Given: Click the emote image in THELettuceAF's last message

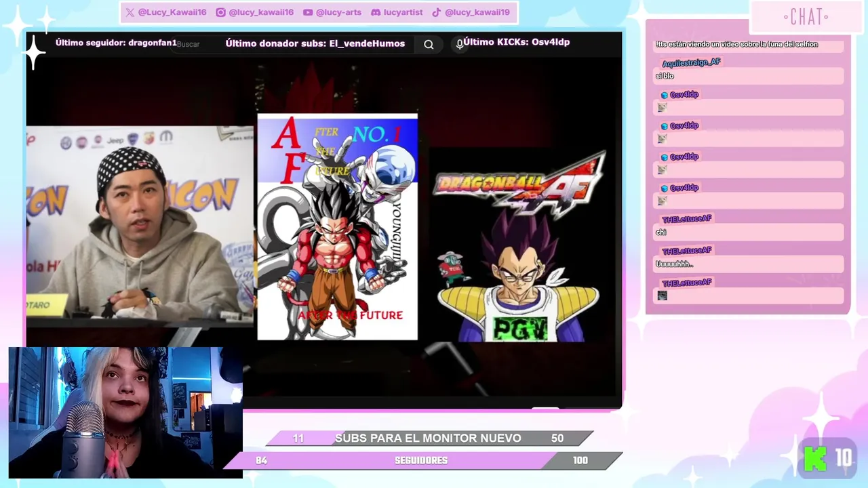Looking at the screenshot, I should click(663, 296).
